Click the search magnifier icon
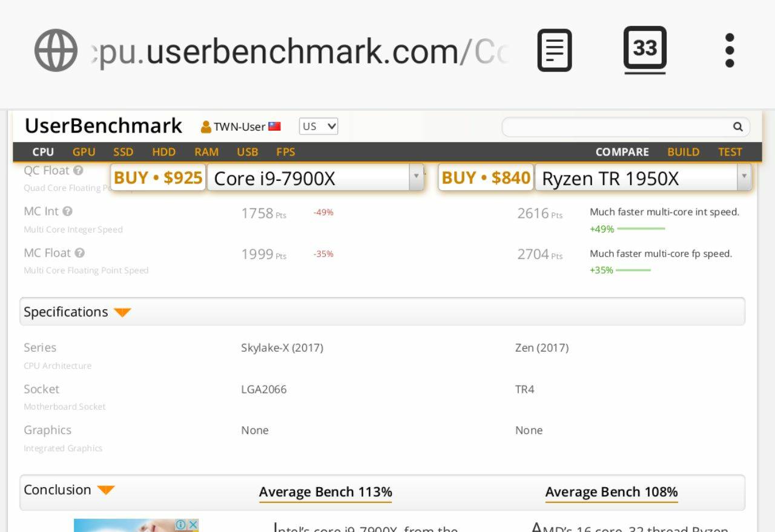775x532 pixels. tap(737, 127)
